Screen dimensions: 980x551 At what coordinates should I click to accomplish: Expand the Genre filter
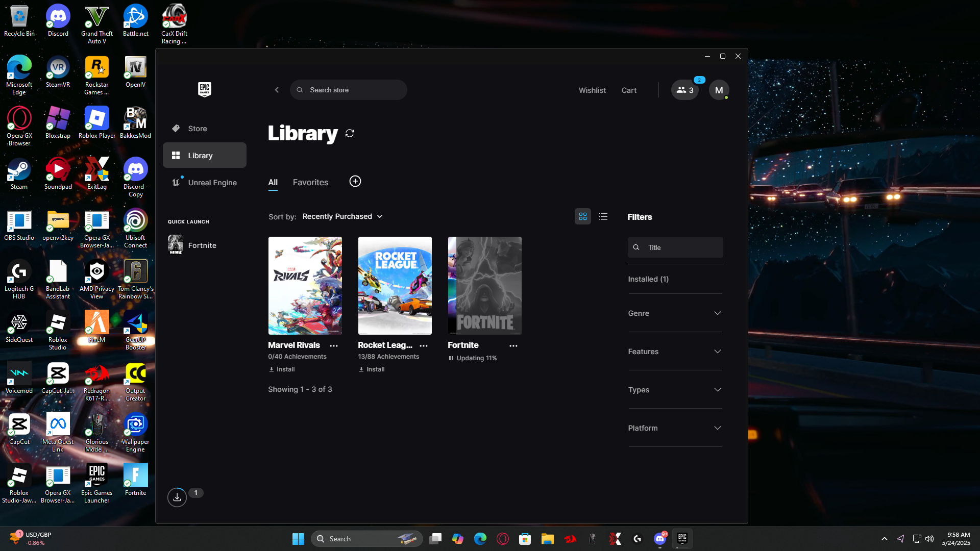tap(675, 313)
